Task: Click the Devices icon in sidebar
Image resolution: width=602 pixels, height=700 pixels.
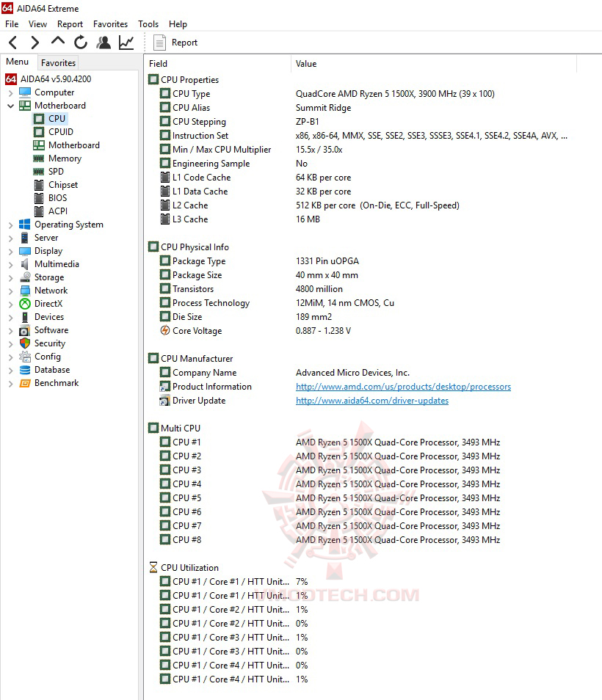Action: [x=25, y=317]
